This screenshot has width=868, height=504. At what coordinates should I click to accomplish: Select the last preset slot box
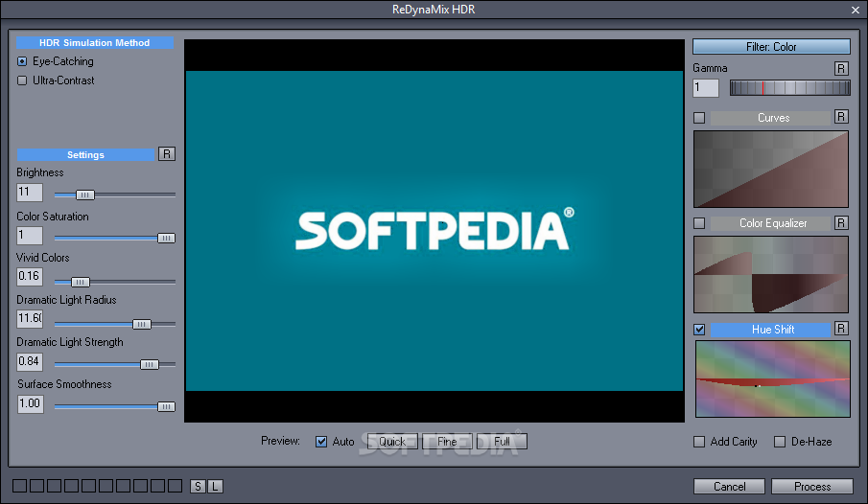click(x=175, y=486)
